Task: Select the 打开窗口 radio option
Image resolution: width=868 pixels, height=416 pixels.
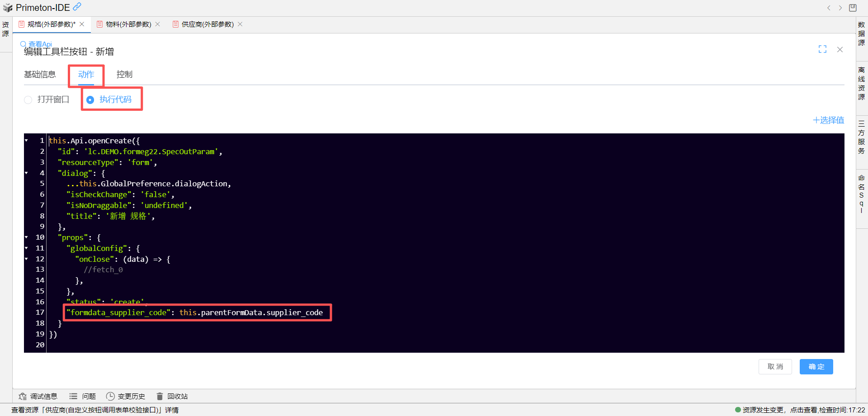Action: pos(28,99)
